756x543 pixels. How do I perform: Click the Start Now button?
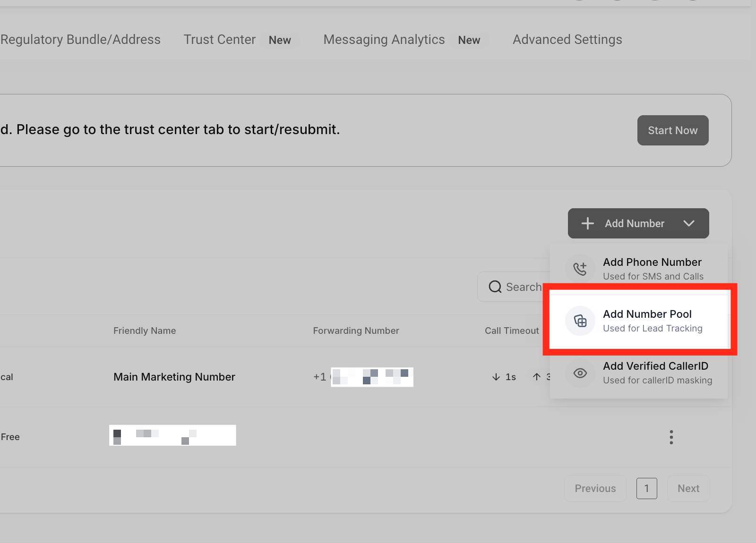coord(672,130)
